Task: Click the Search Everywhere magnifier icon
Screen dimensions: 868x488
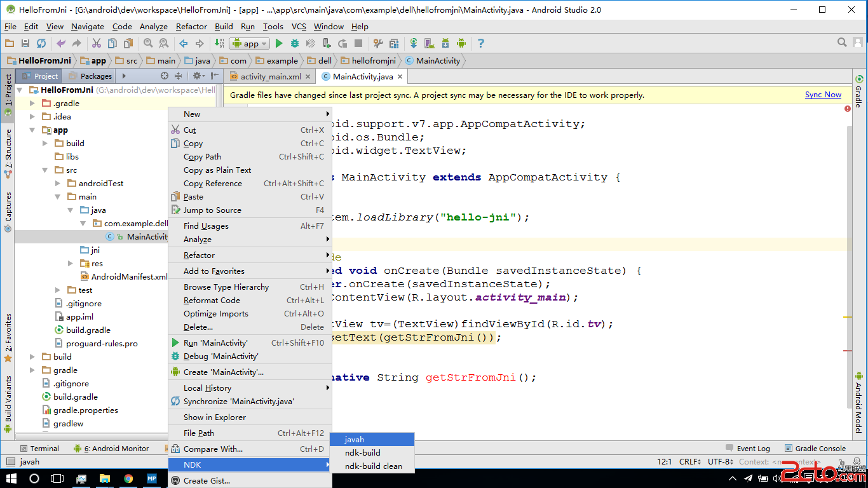Action: pos(842,43)
